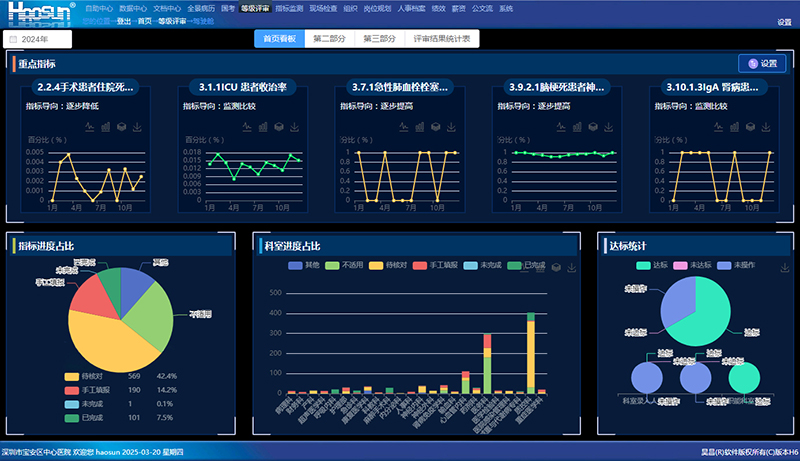Screen dimensions: 800x461
Task: Download the 2.2.4手术患者 chart image
Action: click(137, 128)
